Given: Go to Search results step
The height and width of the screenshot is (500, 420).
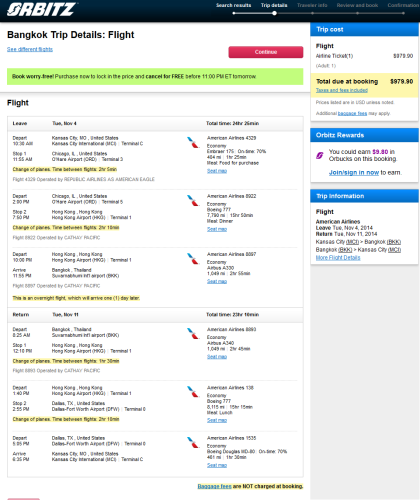Looking at the screenshot, I should [233, 5].
